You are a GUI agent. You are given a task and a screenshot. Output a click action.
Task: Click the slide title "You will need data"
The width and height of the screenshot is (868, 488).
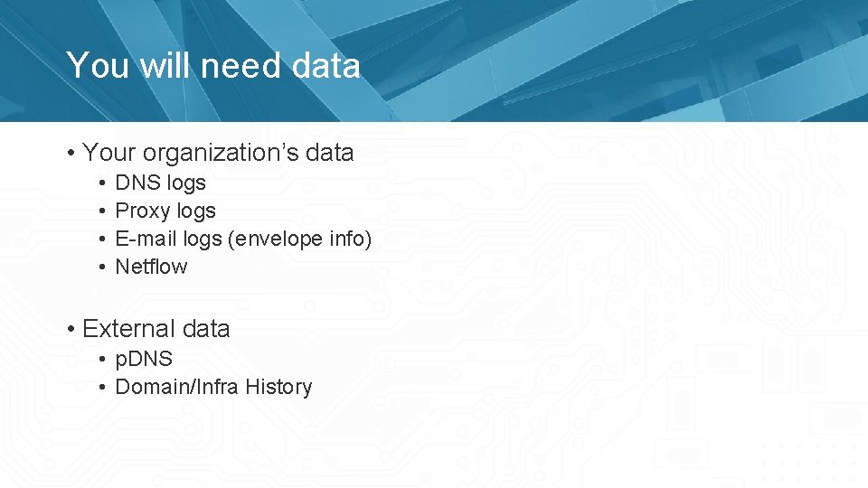(x=213, y=66)
